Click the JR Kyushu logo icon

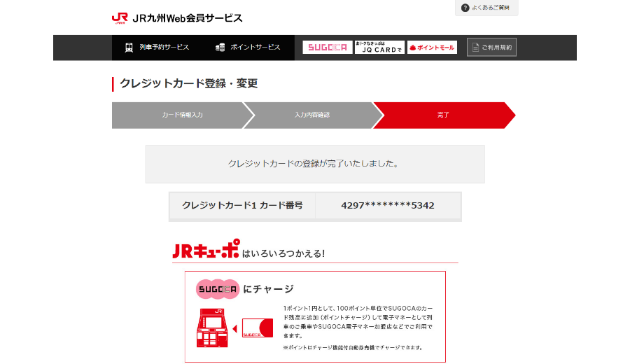coord(120,18)
